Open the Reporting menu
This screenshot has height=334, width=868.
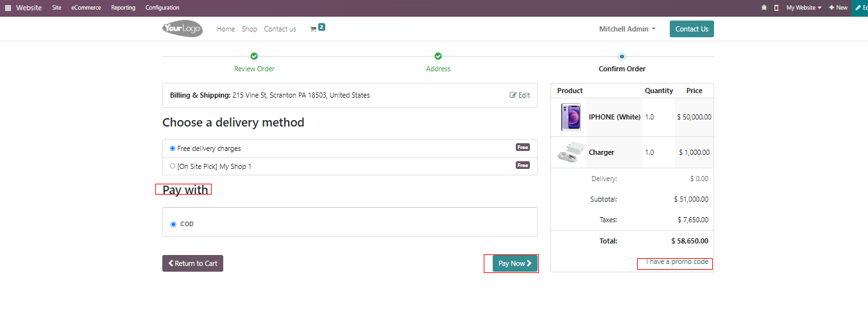pyautogui.click(x=123, y=8)
